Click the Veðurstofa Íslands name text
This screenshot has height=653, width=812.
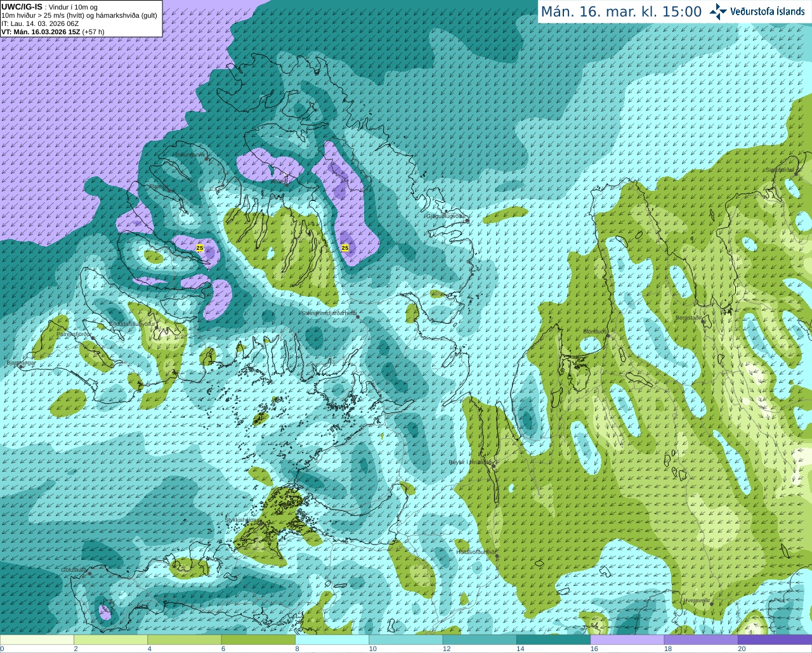pyautogui.click(x=768, y=11)
